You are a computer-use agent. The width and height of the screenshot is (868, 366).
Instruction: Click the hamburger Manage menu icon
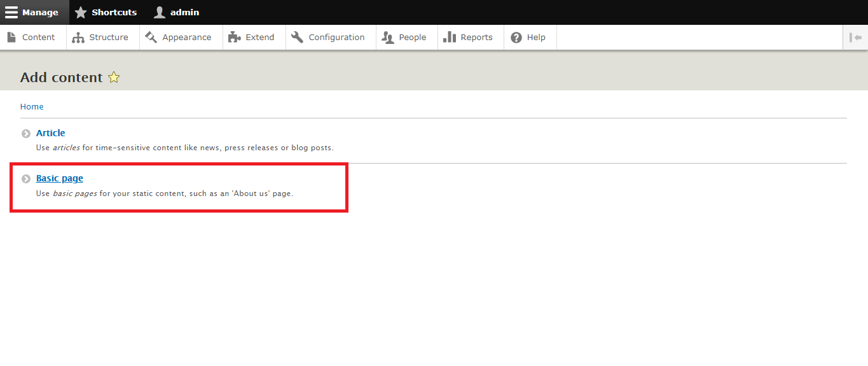click(x=11, y=12)
